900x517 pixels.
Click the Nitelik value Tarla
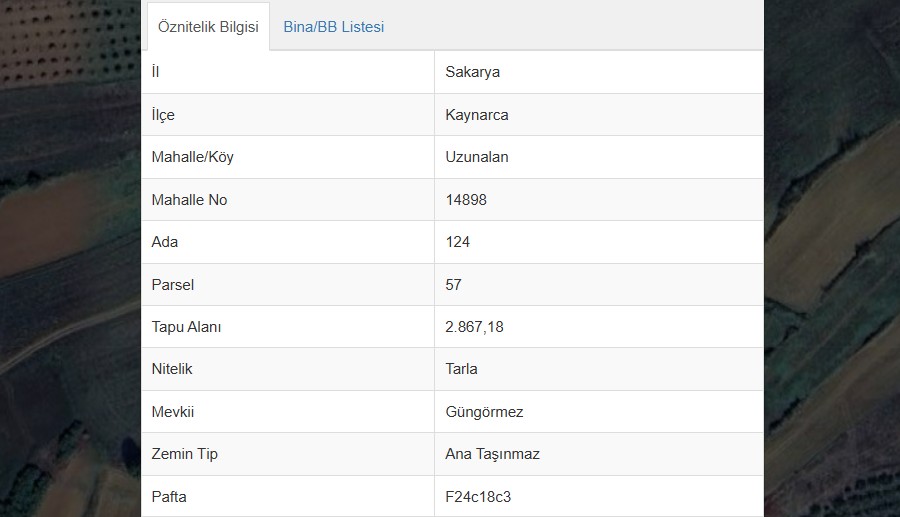pos(461,369)
